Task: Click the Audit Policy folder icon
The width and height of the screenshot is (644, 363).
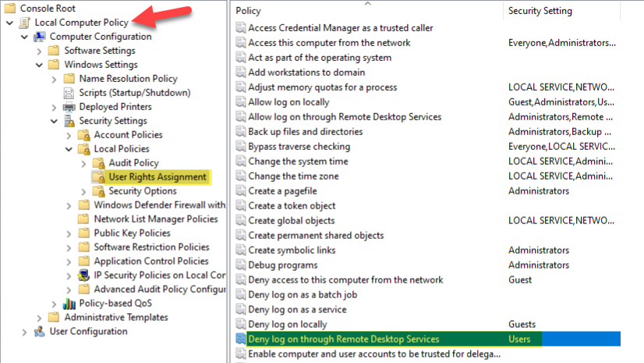Action: [x=98, y=163]
